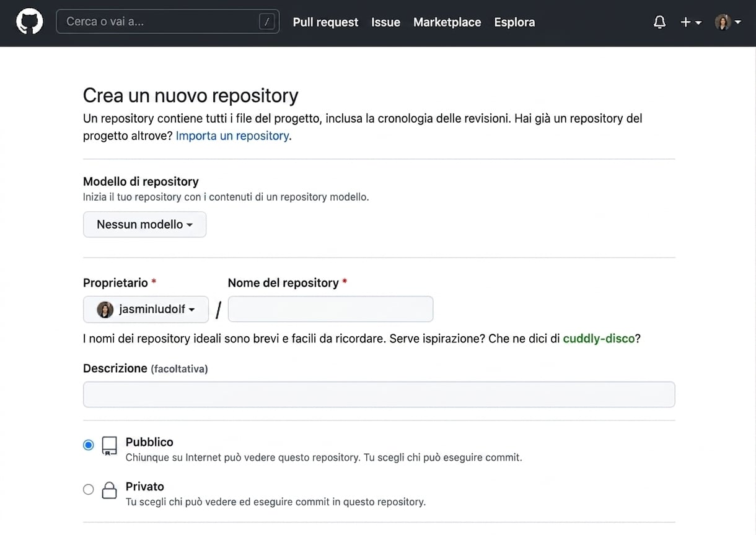
Task: Click the jasminludolf owner avatar image
Action: pyautogui.click(x=105, y=309)
